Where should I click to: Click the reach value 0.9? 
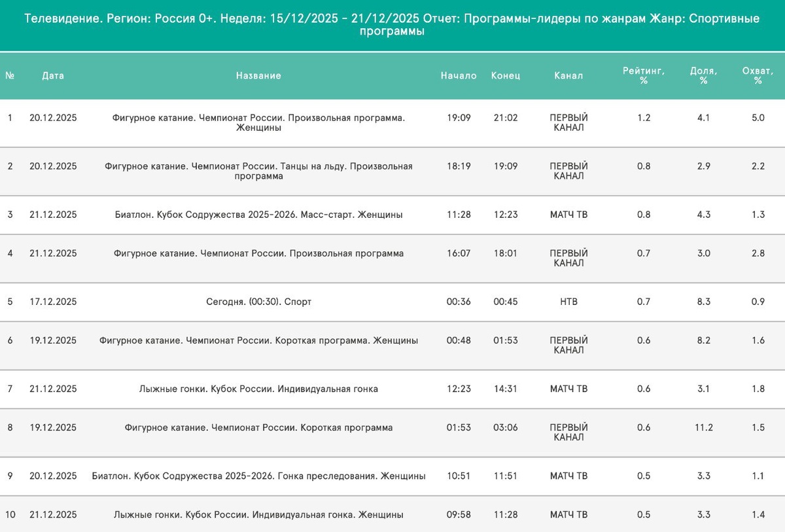758,302
